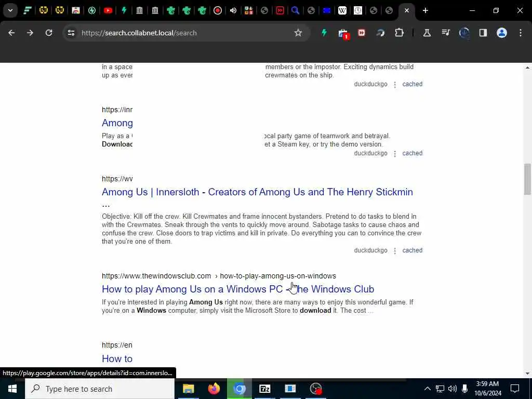Open the green lightning bolt extension
Image resolution: width=532 pixels, height=399 pixels.
tap(324, 33)
